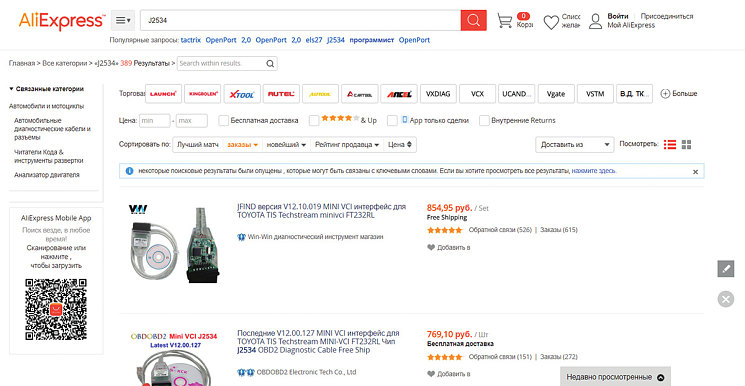Click the user account profile icon

click(x=596, y=21)
